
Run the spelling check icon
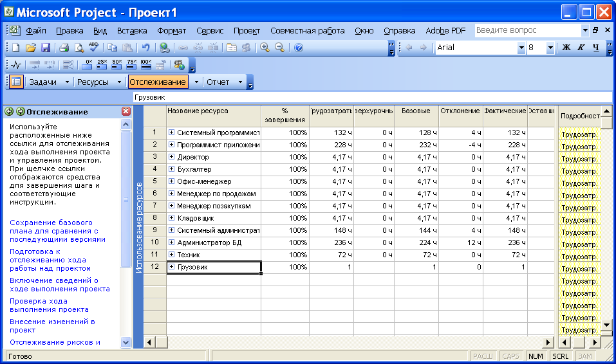(x=94, y=48)
